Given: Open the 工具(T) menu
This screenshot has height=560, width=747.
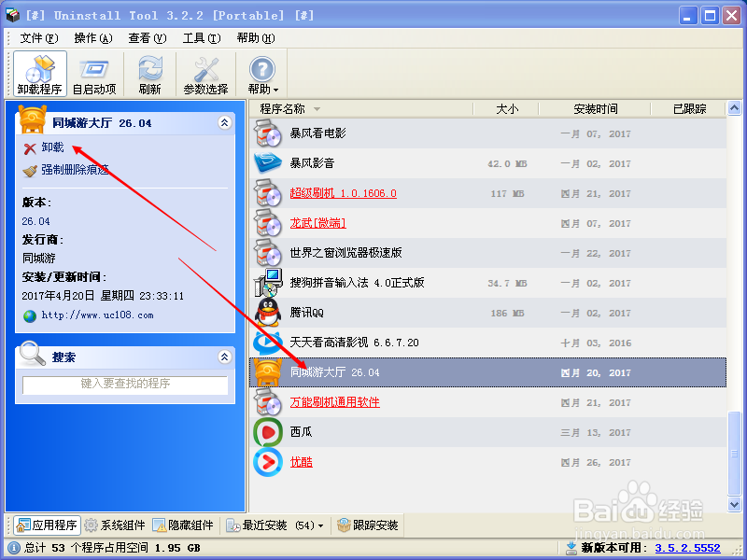Looking at the screenshot, I should (x=202, y=38).
